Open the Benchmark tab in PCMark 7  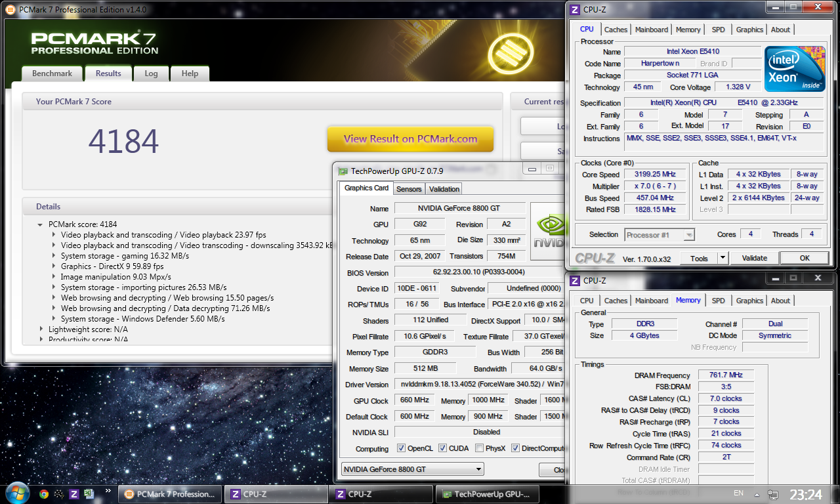52,73
